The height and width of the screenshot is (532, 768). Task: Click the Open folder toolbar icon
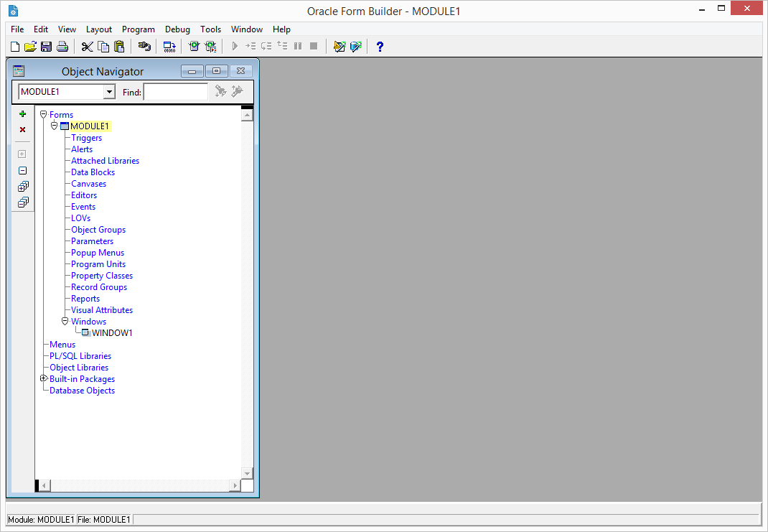30,47
